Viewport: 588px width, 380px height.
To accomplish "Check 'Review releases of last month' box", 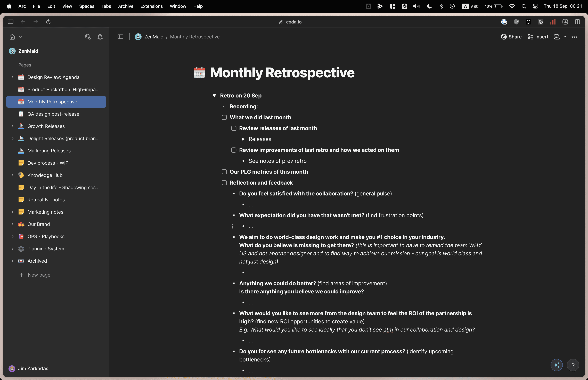I will point(233,128).
